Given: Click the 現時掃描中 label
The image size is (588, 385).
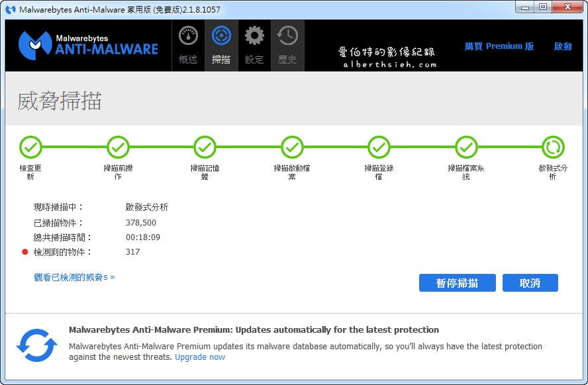Looking at the screenshot, I should [x=58, y=207].
